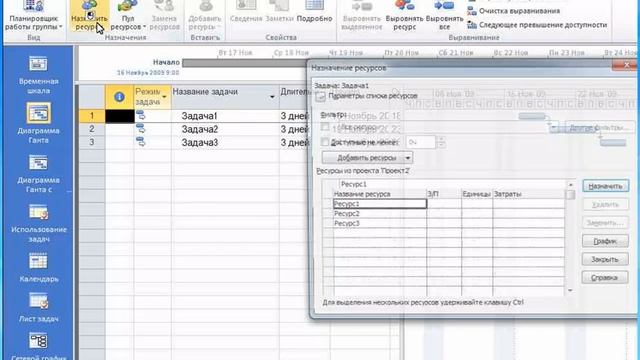640x360 pixels.
Task: Click task mode icon for Задача3 row
Action: point(140,142)
